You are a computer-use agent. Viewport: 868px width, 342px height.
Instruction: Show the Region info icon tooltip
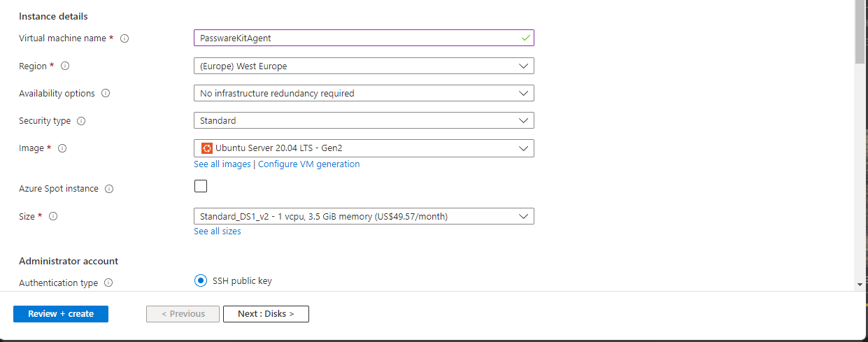click(65, 66)
